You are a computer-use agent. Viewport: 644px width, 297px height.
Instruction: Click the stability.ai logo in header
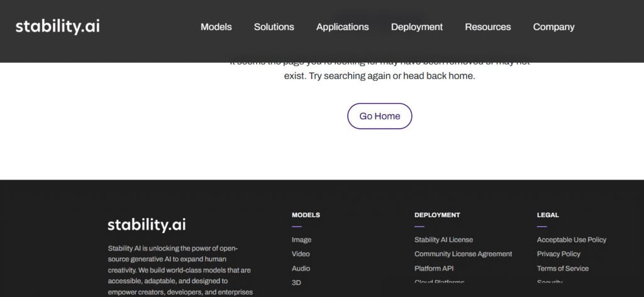point(57,26)
